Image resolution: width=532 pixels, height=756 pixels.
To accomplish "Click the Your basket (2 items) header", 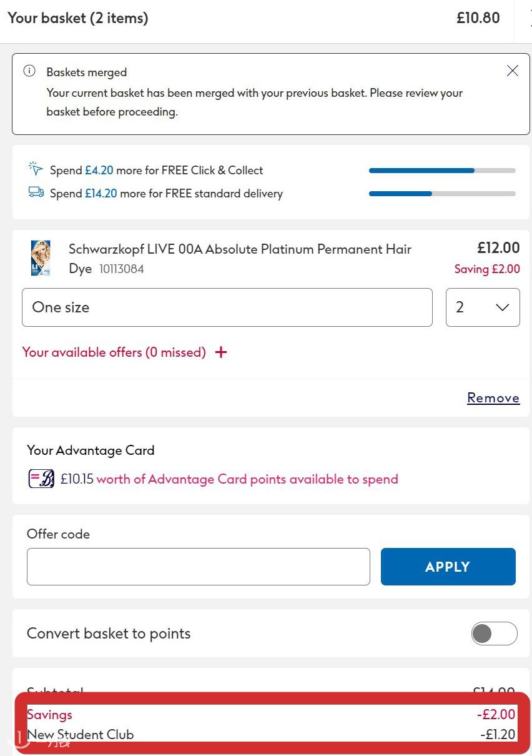I will 78,18.
